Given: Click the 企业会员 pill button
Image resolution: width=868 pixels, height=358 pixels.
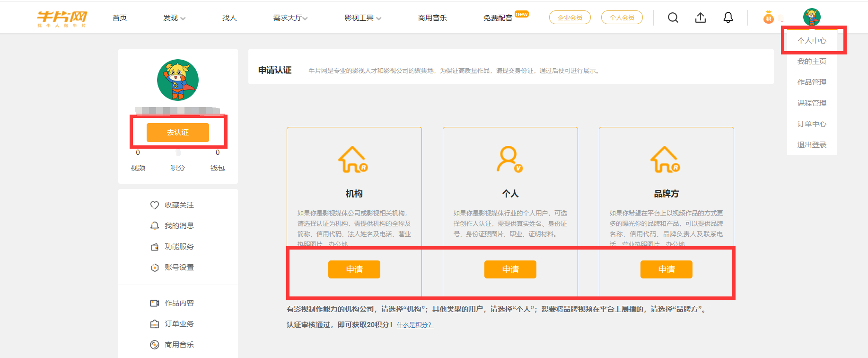Looking at the screenshot, I should (x=570, y=18).
